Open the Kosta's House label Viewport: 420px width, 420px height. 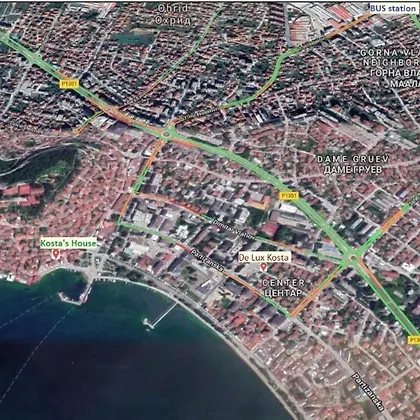pos(68,244)
